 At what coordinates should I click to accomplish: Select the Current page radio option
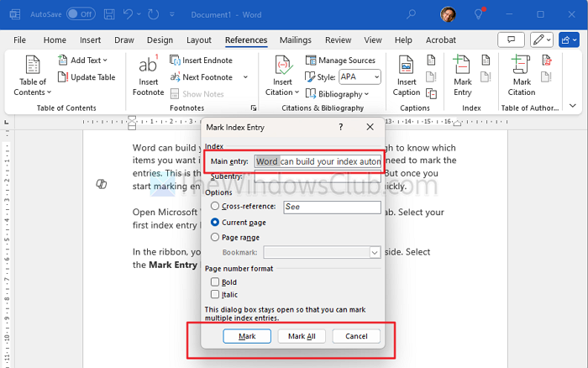[215, 222]
